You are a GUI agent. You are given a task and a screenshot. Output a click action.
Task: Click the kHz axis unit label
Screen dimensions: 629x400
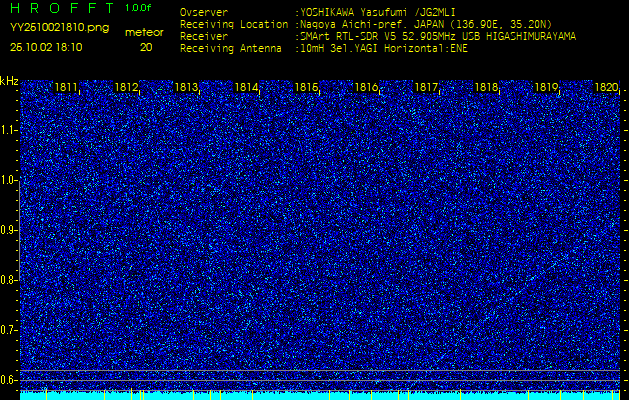tap(9, 81)
